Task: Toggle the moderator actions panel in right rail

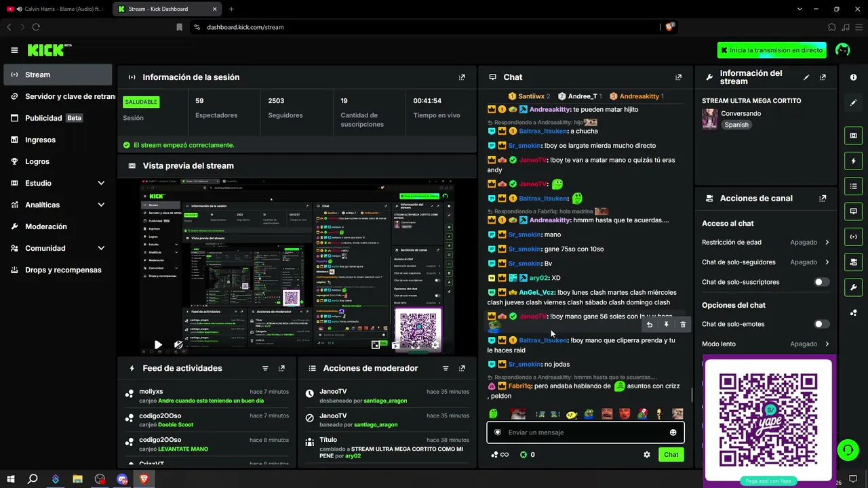Action: [853, 186]
